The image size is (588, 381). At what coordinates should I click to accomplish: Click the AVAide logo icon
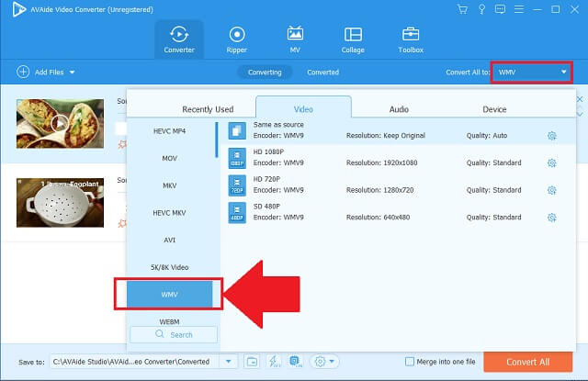coord(18,9)
